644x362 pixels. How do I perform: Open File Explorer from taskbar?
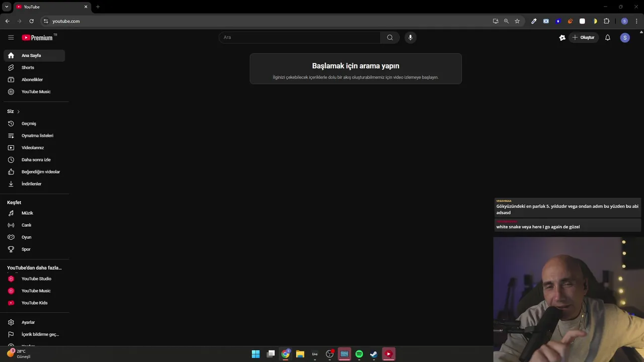300,354
